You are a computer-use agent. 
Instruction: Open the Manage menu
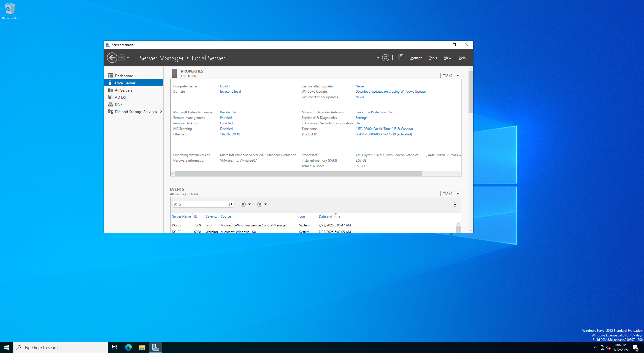(x=416, y=58)
